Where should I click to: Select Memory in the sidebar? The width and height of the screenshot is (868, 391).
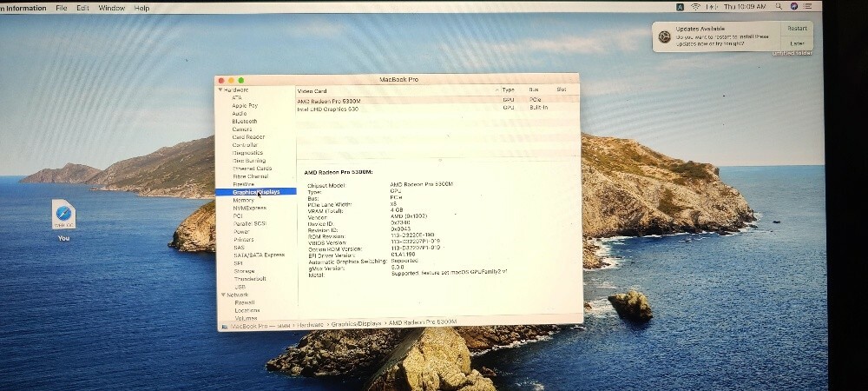(x=244, y=200)
